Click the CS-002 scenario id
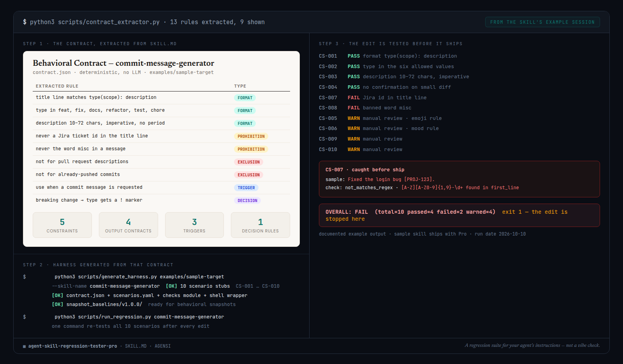Image resolution: width=623 pixels, height=364 pixels. point(328,67)
